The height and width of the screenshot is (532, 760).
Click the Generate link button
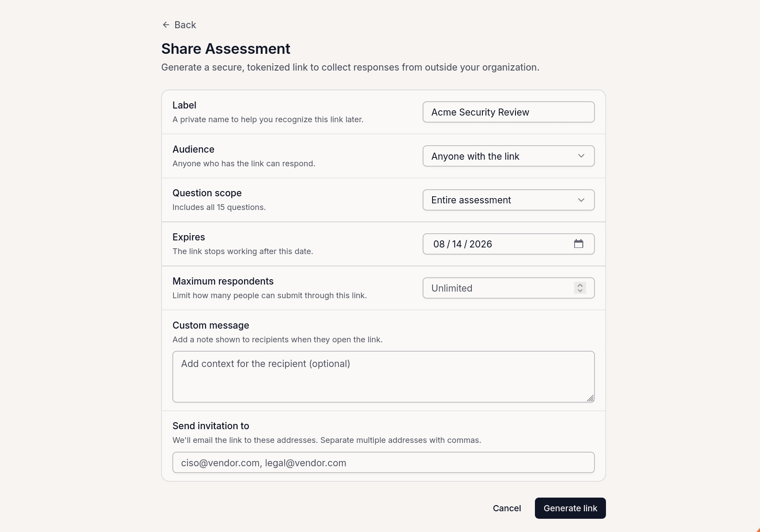[x=570, y=508]
